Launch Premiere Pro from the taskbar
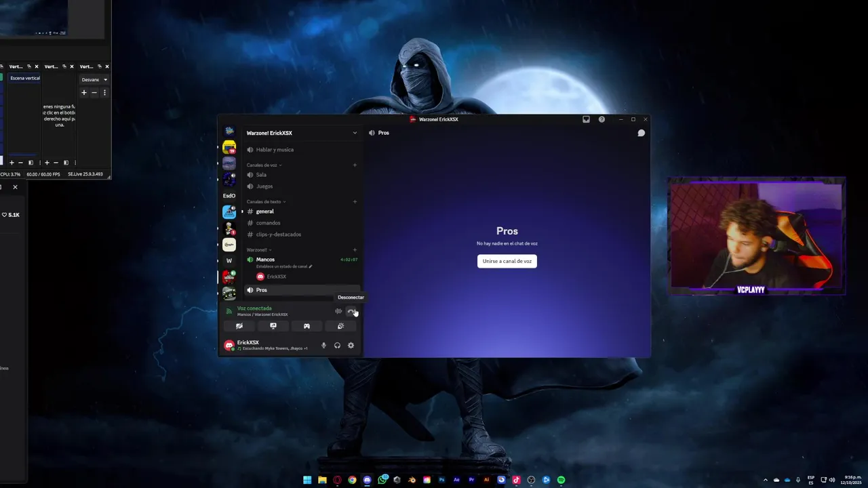This screenshot has height=488, width=868. pyautogui.click(x=471, y=480)
